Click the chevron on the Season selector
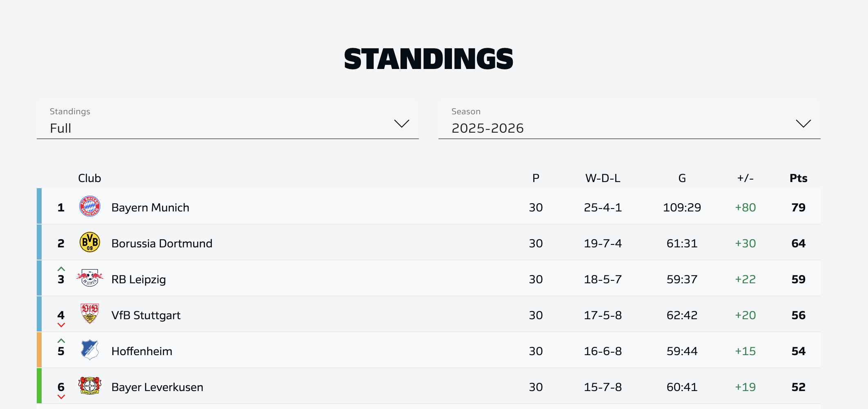The width and height of the screenshot is (868, 409). click(803, 124)
